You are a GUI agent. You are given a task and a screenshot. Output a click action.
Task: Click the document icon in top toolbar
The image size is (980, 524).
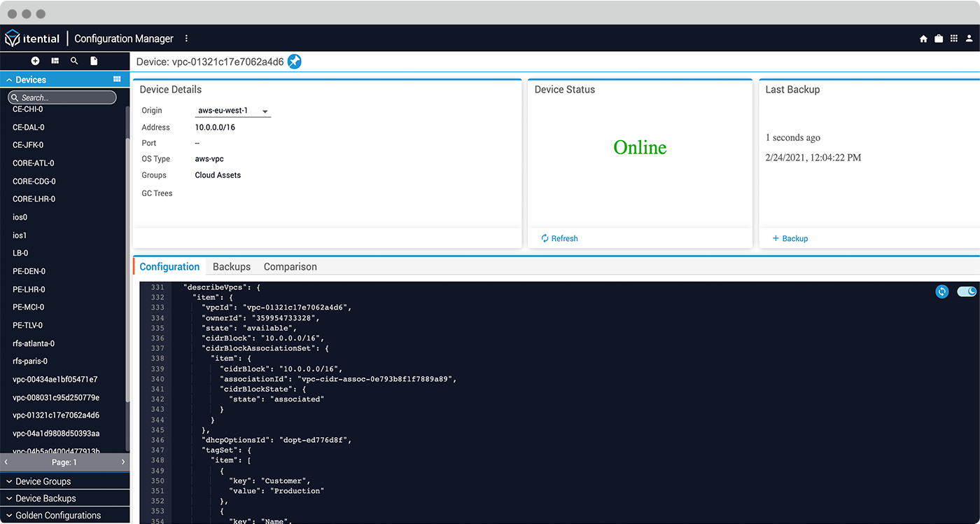[93, 60]
